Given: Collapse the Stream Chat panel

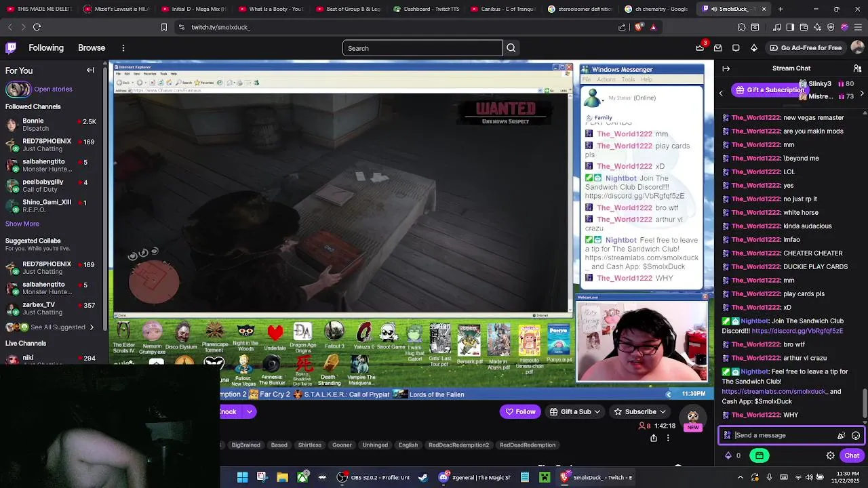Looking at the screenshot, I should 726,68.
